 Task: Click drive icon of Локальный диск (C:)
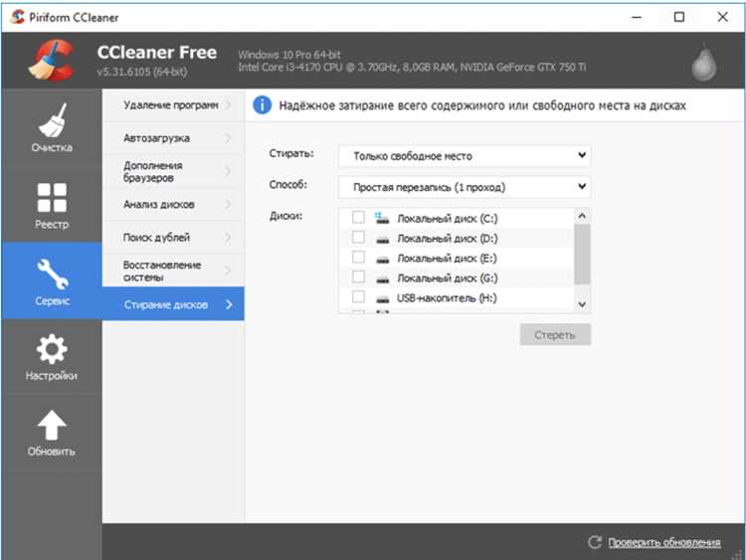coord(382,219)
